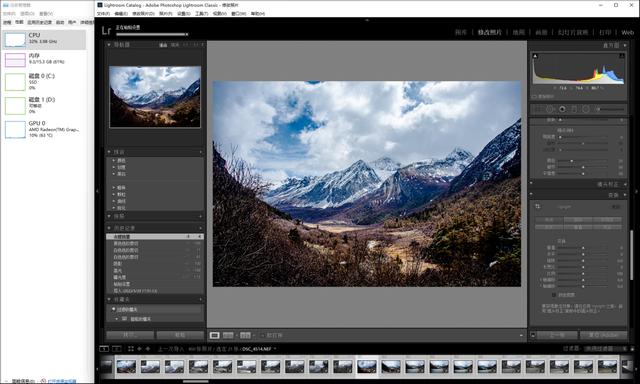Click the Previous button in right panel
This screenshot has width=640, height=384.
click(557, 335)
